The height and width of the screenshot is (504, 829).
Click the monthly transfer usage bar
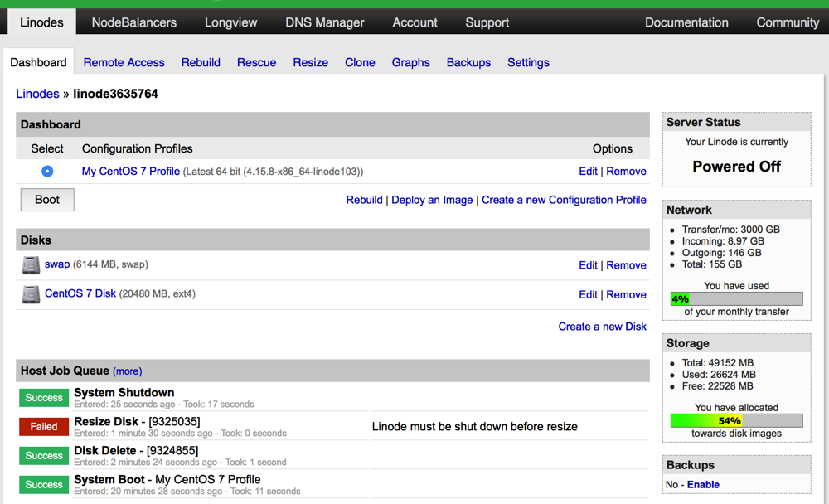click(736, 298)
